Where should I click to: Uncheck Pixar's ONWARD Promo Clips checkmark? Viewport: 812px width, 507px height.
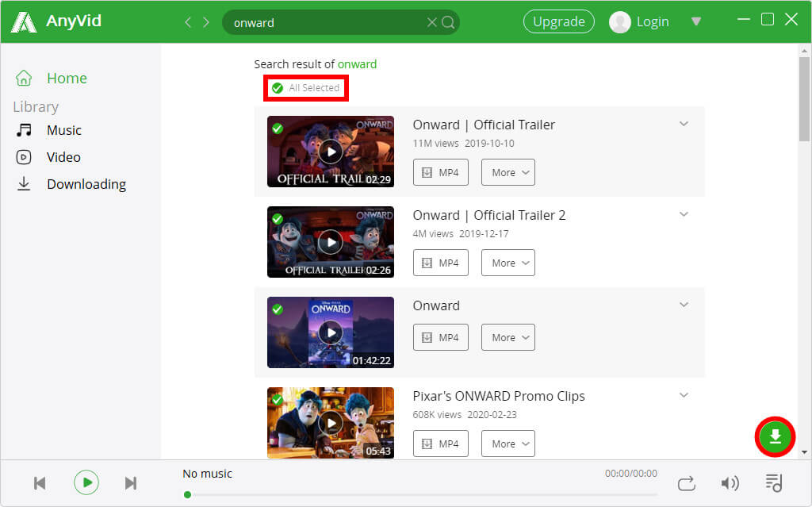click(x=278, y=400)
